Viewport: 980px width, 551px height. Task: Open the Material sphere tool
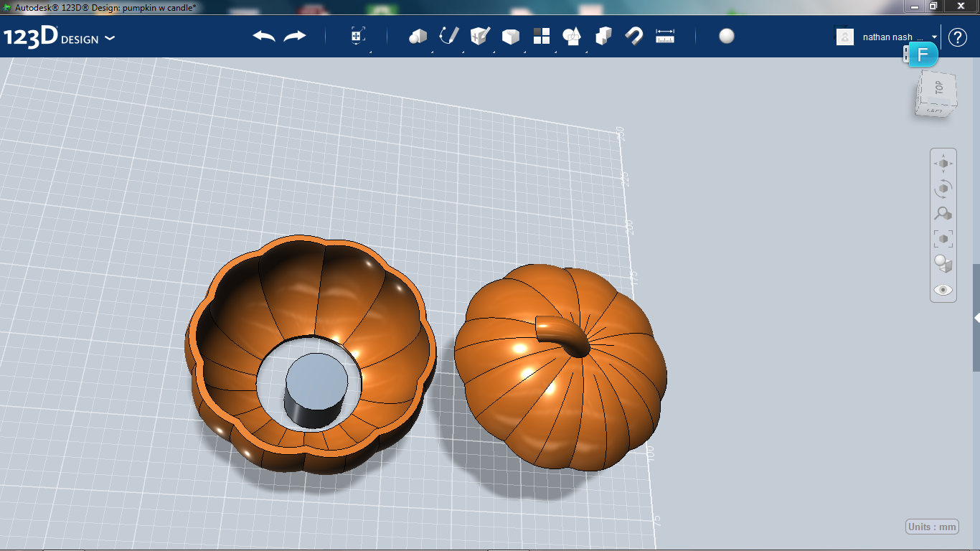pos(727,36)
